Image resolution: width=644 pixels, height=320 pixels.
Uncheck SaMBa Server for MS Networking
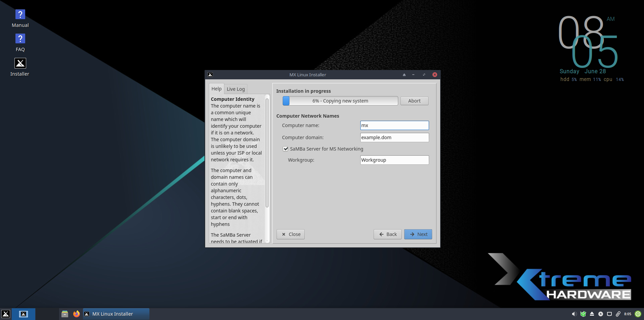click(286, 149)
